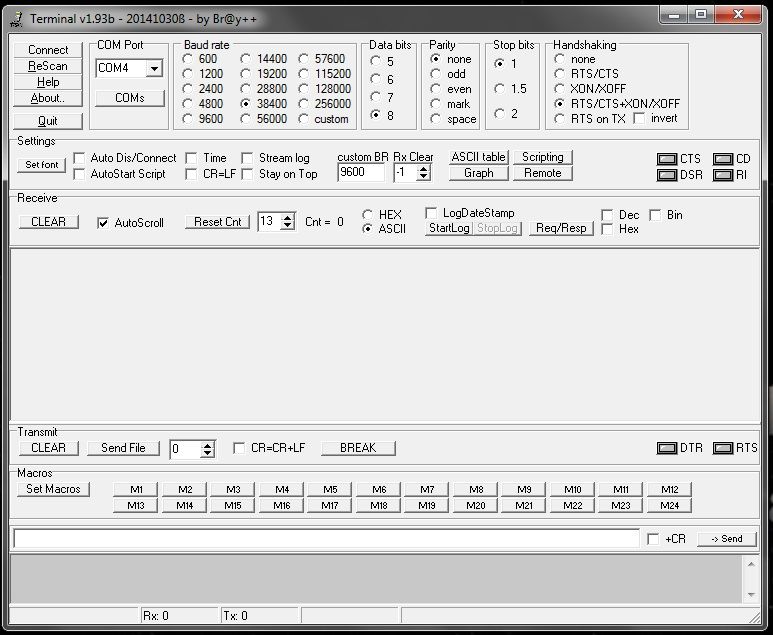Run macro M1
This screenshot has width=773, height=635.
pos(136,490)
